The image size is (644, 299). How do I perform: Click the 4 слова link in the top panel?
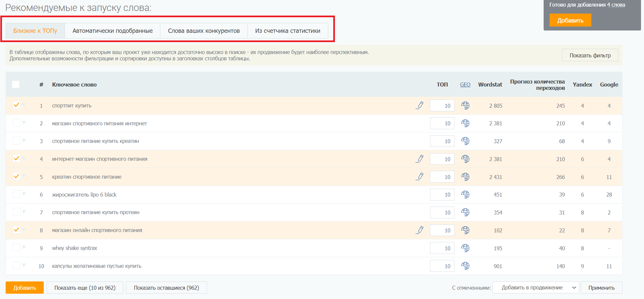(616, 5)
